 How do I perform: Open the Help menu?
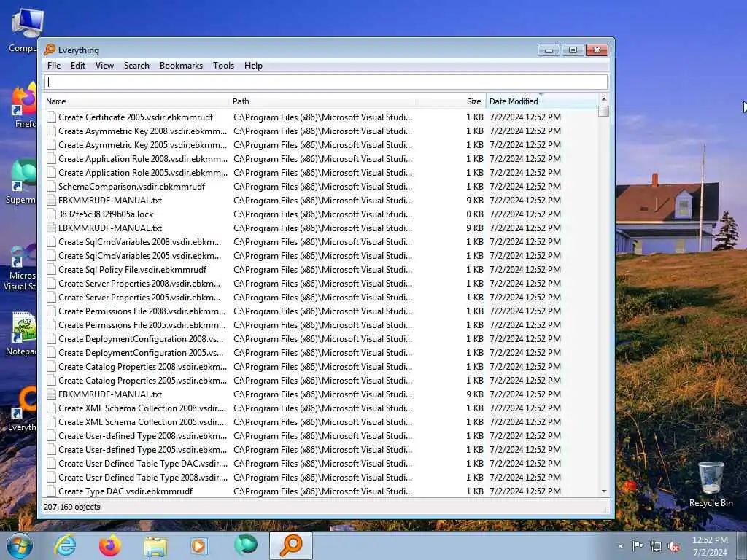tap(253, 66)
